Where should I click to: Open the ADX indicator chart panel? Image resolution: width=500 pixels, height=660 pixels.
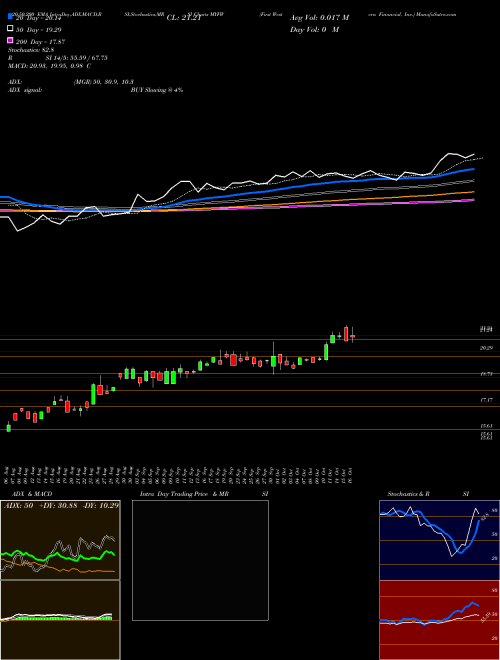point(60,540)
